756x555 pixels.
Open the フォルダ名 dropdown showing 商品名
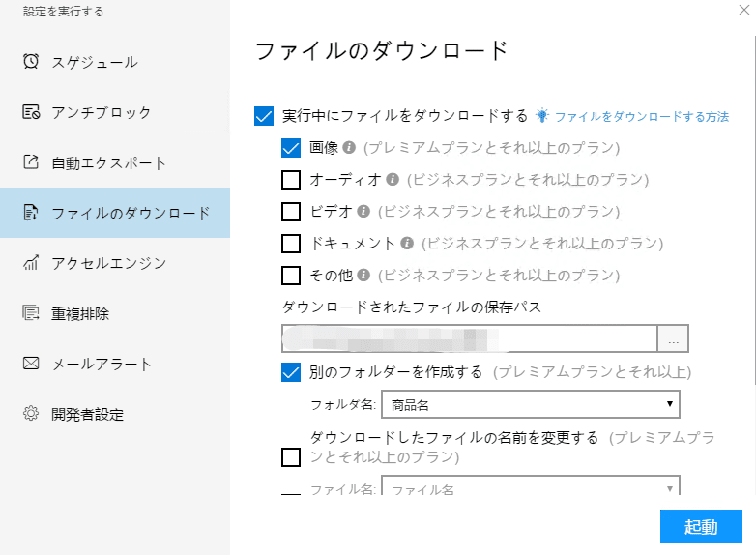(x=531, y=404)
